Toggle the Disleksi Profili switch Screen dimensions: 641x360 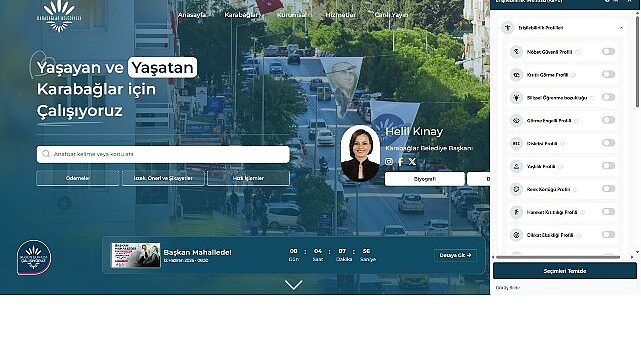point(608,143)
